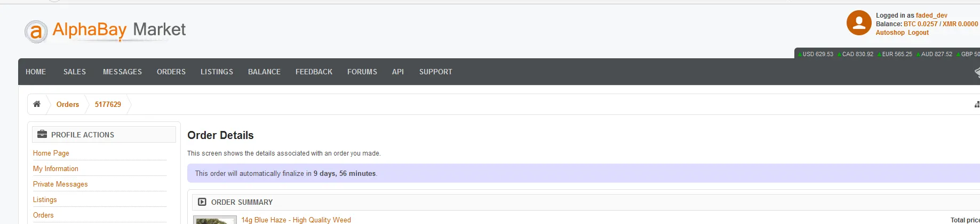Click the Order Summary play icon
This screenshot has width=980, height=224.
click(202, 202)
